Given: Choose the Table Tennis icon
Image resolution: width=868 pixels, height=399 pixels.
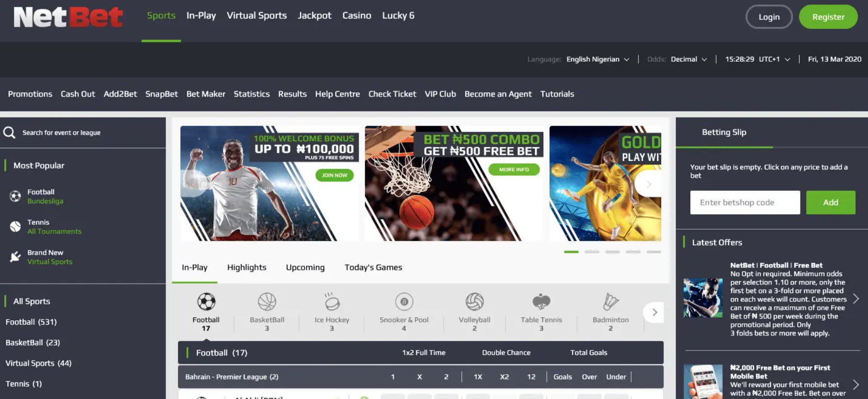Looking at the screenshot, I should (x=541, y=302).
